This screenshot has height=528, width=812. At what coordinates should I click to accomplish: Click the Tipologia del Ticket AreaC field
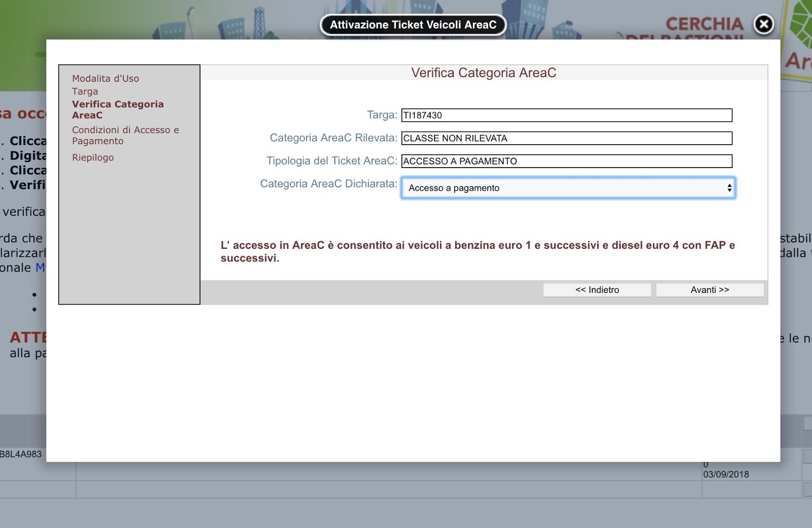click(x=566, y=161)
